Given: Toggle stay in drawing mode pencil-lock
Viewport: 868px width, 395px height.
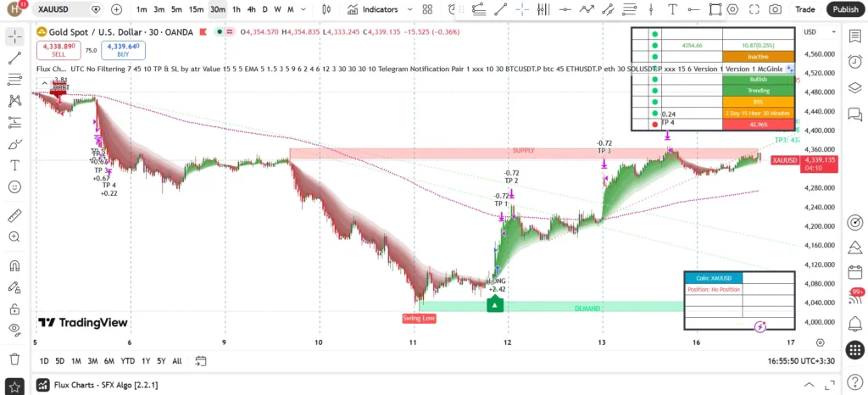Looking at the screenshot, I should click(x=15, y=287).
